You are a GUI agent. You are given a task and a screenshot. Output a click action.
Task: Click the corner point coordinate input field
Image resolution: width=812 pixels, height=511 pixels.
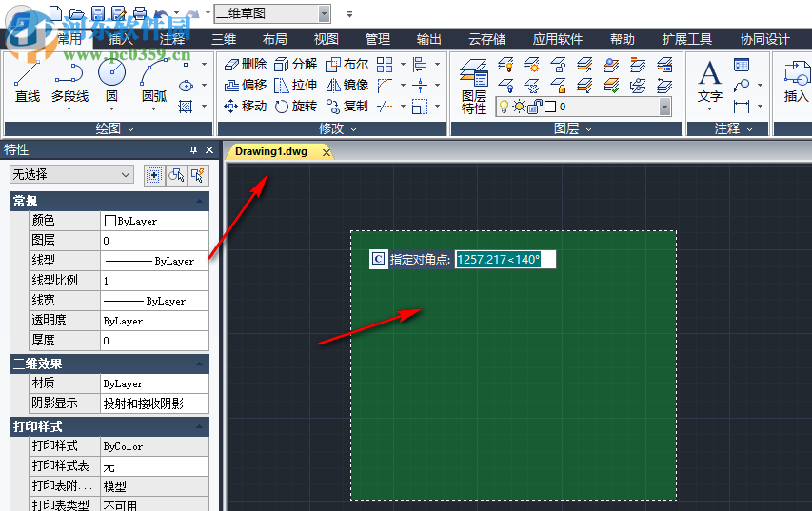click(x=504, y=259)
